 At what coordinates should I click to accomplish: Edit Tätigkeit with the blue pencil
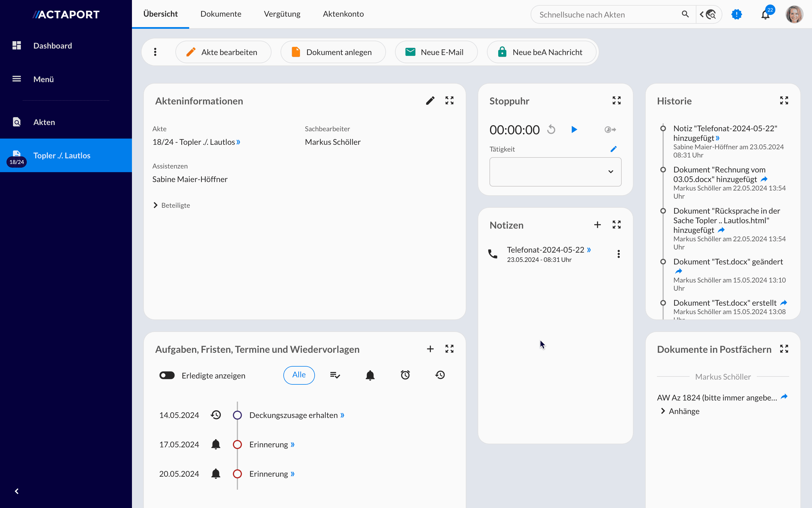(614, 149)
